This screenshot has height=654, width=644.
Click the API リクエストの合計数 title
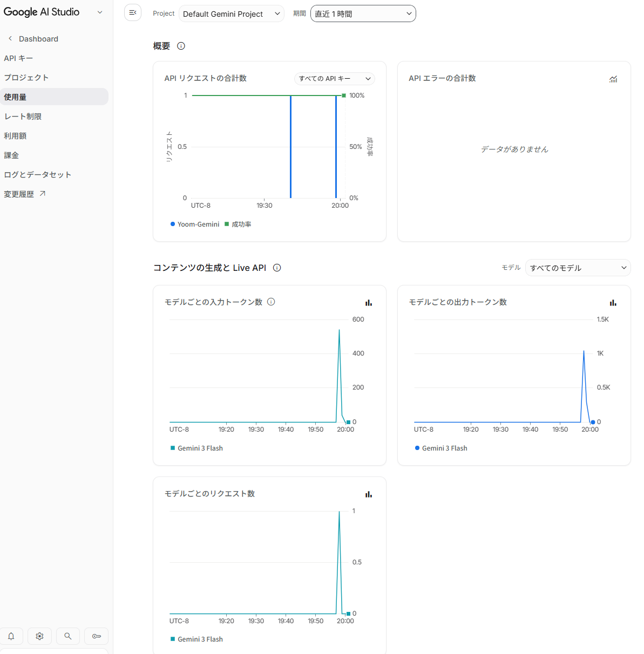pos(206,78)
